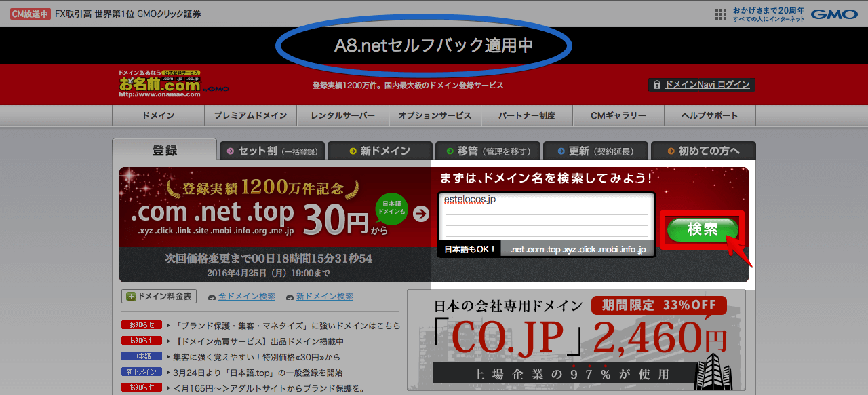Switch to the セット割 tab
The height and width of the screenshot is (395, 868).
coord(272,151)
